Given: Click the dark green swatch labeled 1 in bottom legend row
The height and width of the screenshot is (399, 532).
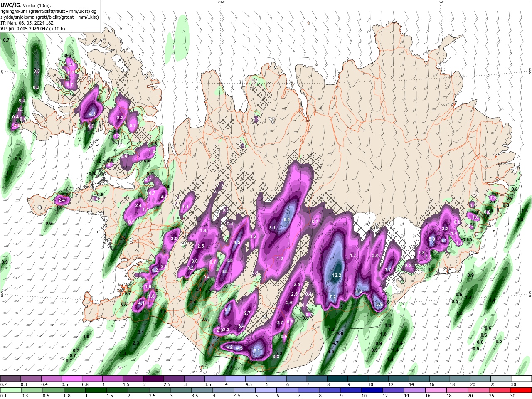Looking at the screenshot, I should coord(96,391).
